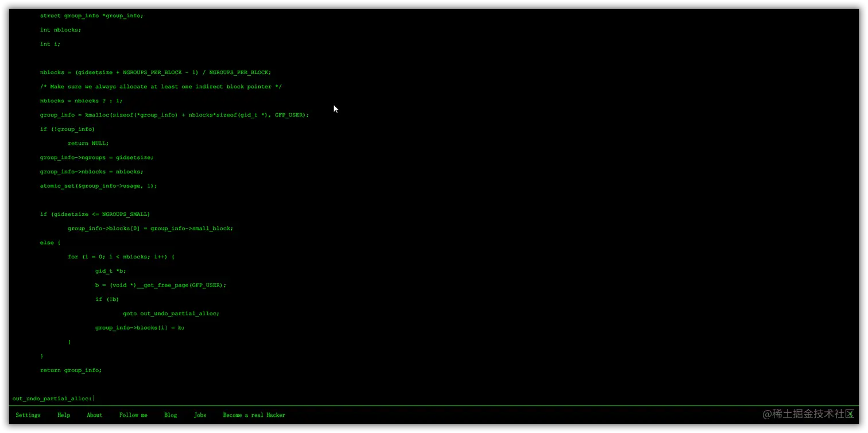The height and width of the screenshot is (433, 868).
Task: Open the Blog link
Action: tap(170, 415)
